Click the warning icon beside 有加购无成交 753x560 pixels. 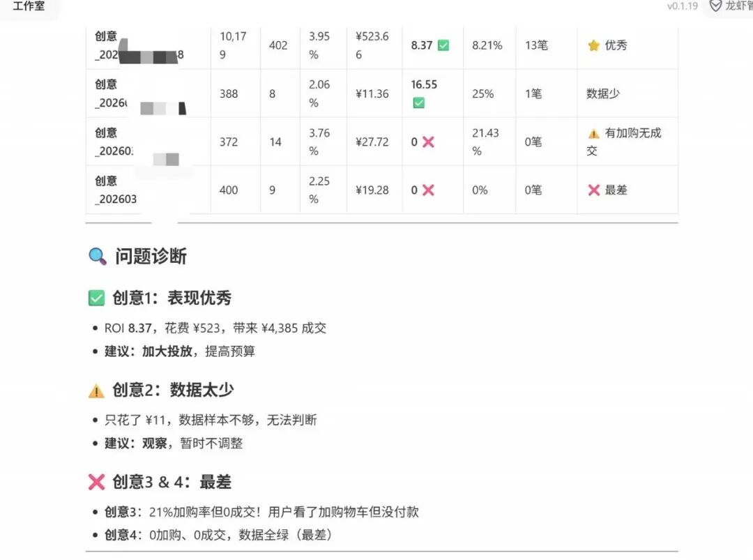pos(593,133)
